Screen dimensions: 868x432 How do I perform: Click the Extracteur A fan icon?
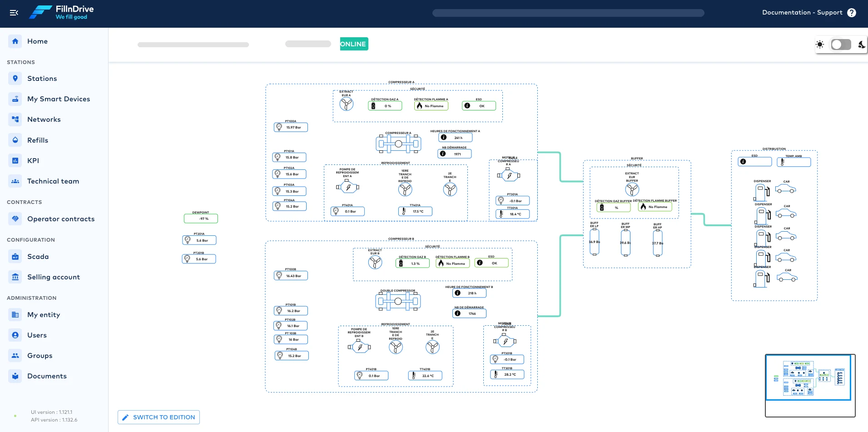pyautogui.click(x=347, y=104)
